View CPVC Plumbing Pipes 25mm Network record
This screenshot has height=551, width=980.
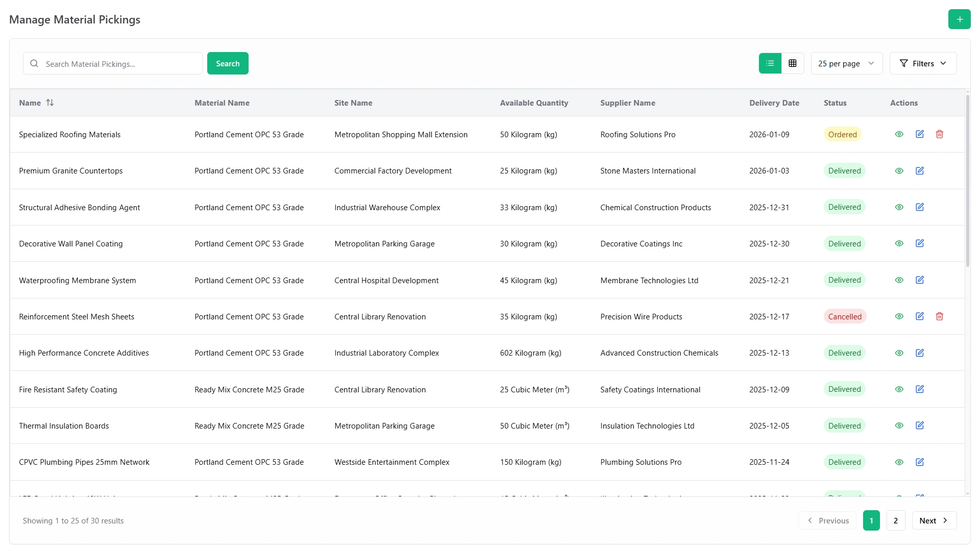coord(899,462)
